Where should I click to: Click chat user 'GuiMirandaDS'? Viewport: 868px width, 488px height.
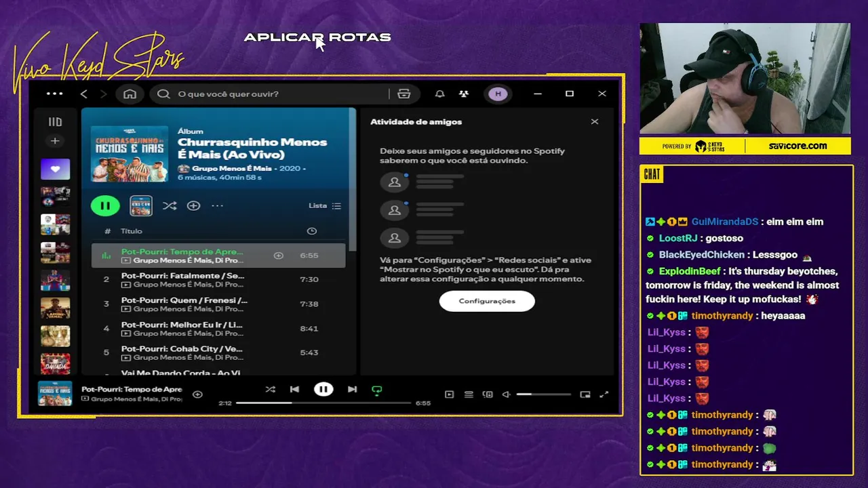[x=724, y=222]
